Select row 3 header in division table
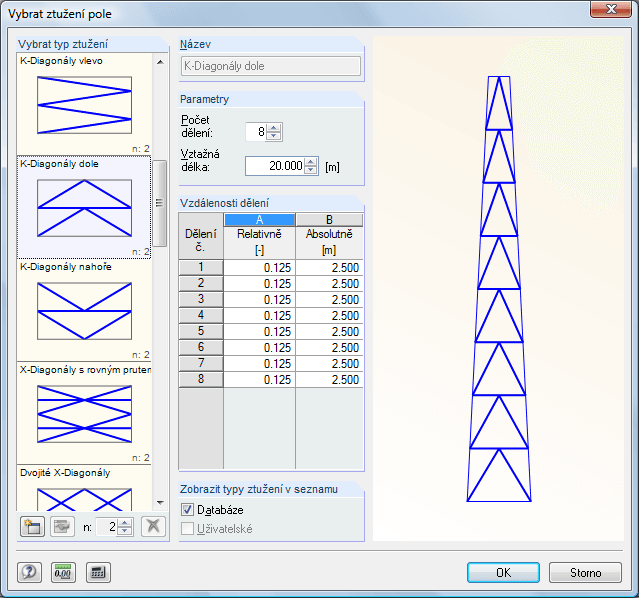Screen dimensions: 639x598 coord(201,299)
